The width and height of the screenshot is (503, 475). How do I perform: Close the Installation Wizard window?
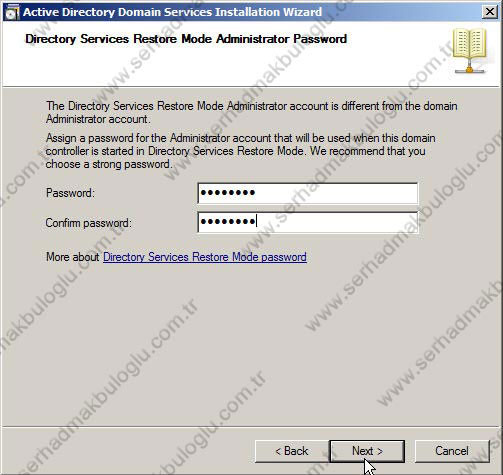(x=490, y=12)
